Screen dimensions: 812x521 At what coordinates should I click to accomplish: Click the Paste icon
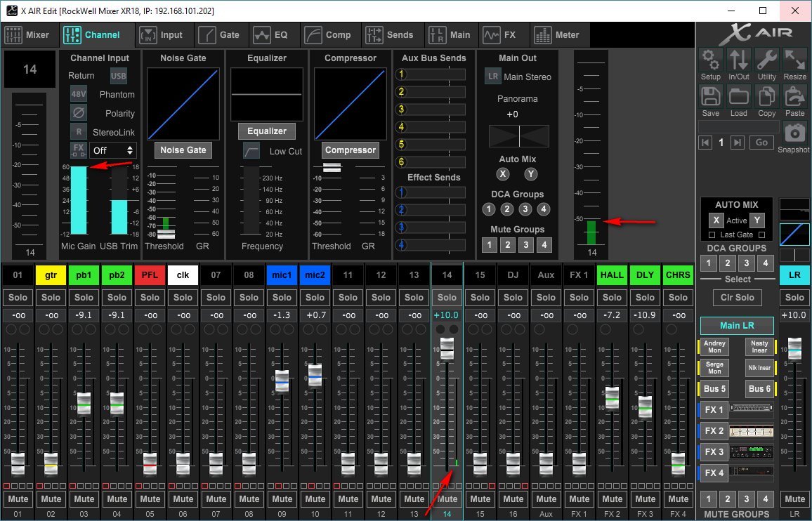click(795, 97)
